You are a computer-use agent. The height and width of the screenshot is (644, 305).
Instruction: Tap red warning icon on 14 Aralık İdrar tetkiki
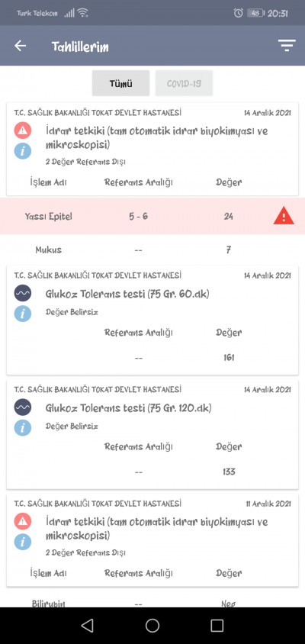[23, 131]
